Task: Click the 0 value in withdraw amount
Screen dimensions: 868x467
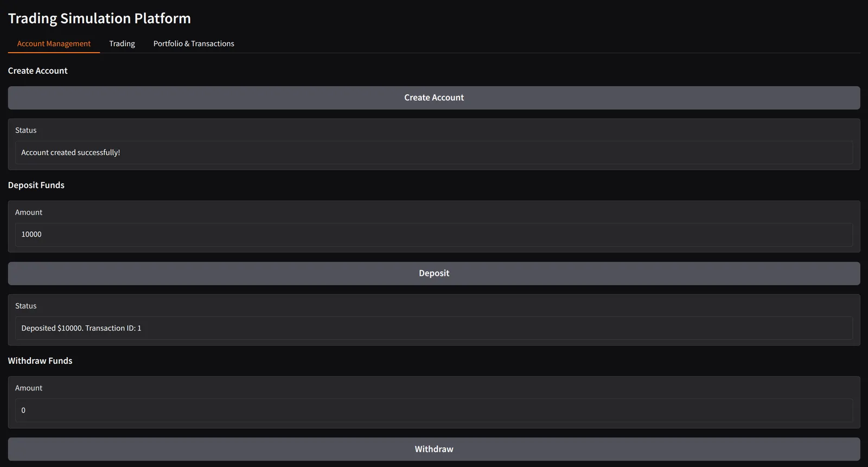Action: [23, 411]
